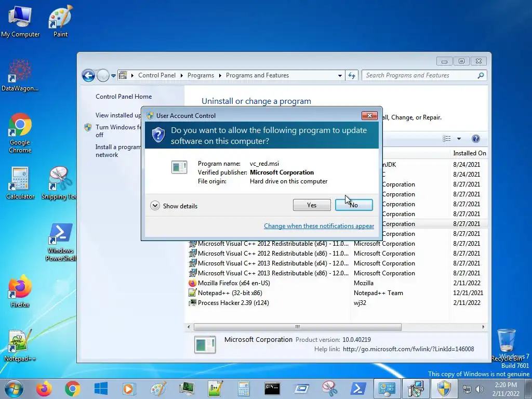The width and height of the screenshot is (532, 399).
Task: Click the forward navigation arrow in Control Panel
Action: point(103,75)
